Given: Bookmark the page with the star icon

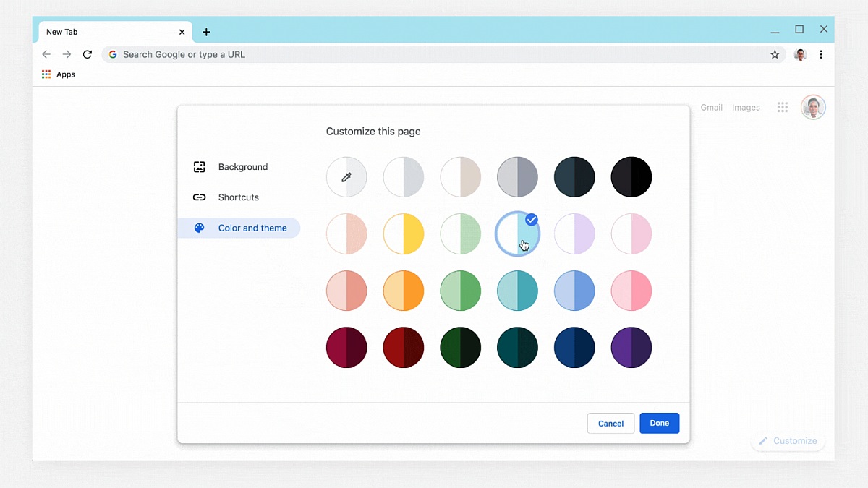Looking at the screenshot, I should pyautogui.click(x=775, y=54).
